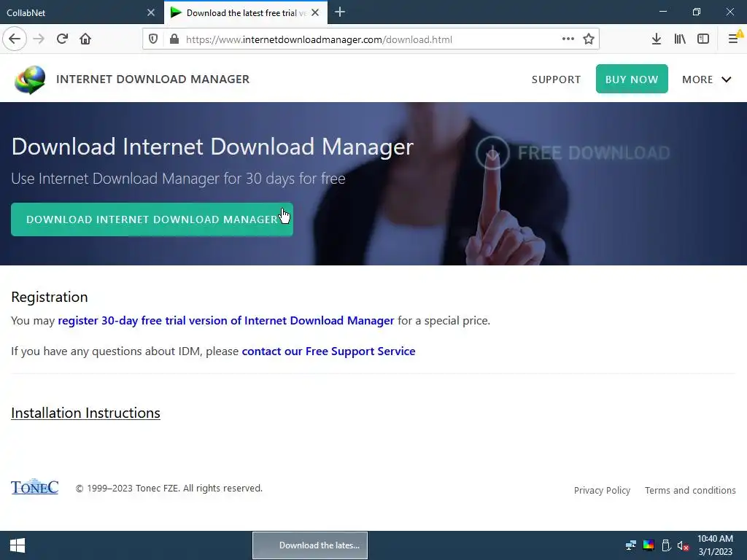Image resolution: width=747 pixels, height=560 pixels.
Task: Click the BUY NOW button
Action: tap(632, 79)
